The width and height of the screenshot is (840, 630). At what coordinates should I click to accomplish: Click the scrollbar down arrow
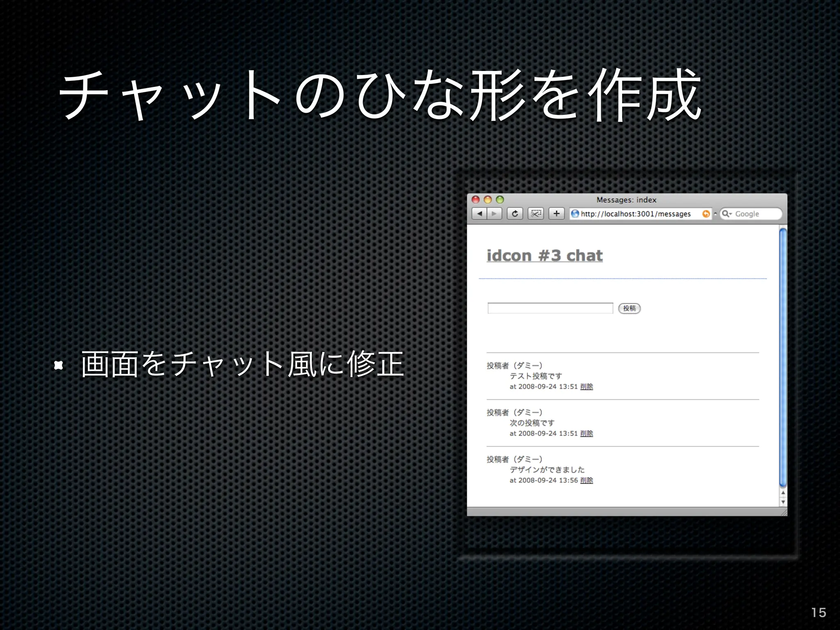point(783,502)
